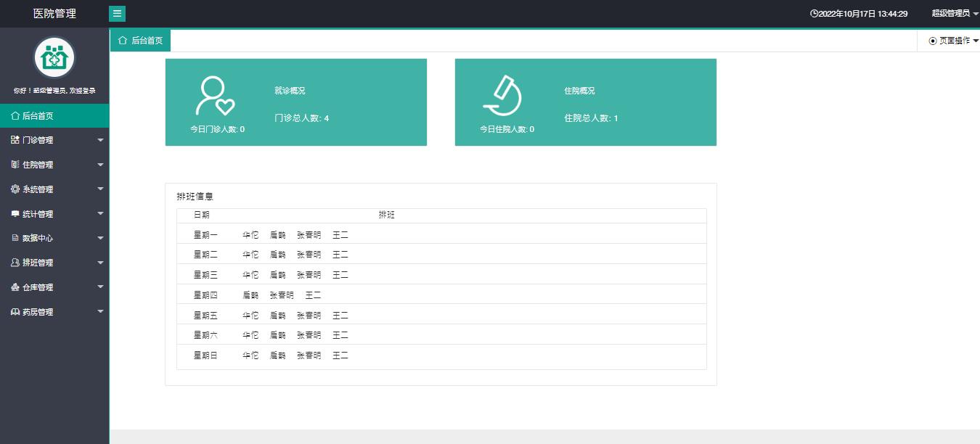Select the 后台首页 page tab
The width and height of the screenshot is (980, 444).
[x=140, y=41]
